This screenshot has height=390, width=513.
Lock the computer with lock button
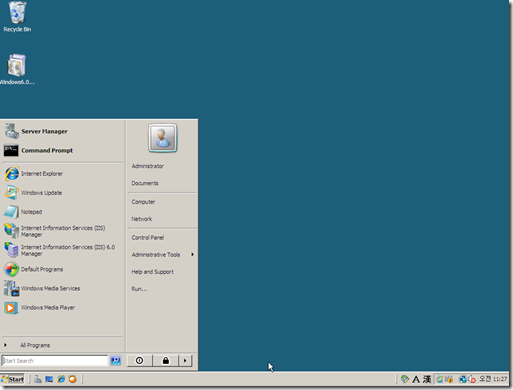pos(166,360)
